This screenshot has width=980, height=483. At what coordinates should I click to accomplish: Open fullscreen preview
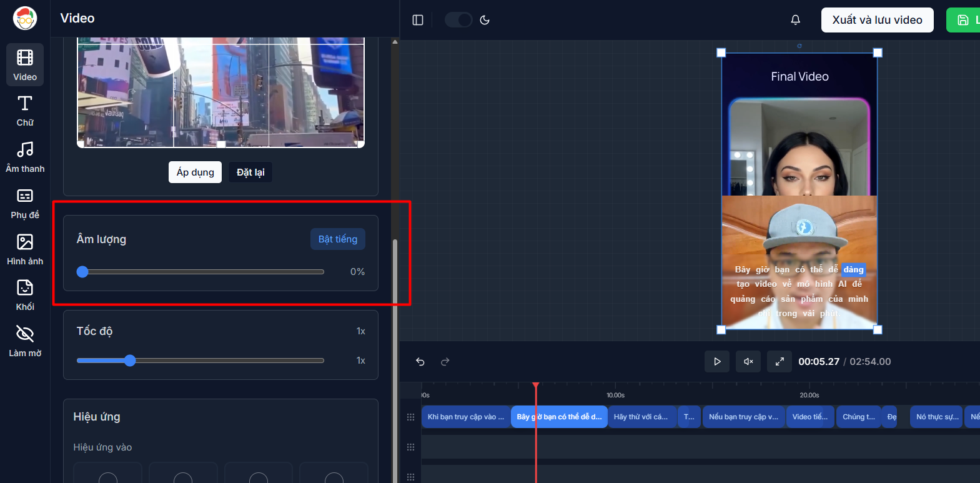tap(780, 362)
